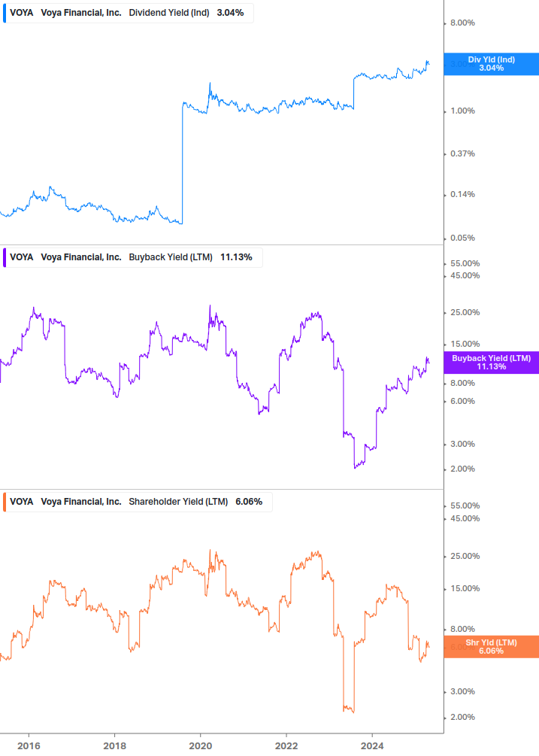Click the 0.37% tick on the dividend yield axis
The width and height of the screenshot is (539, 756).
point(462,153)
